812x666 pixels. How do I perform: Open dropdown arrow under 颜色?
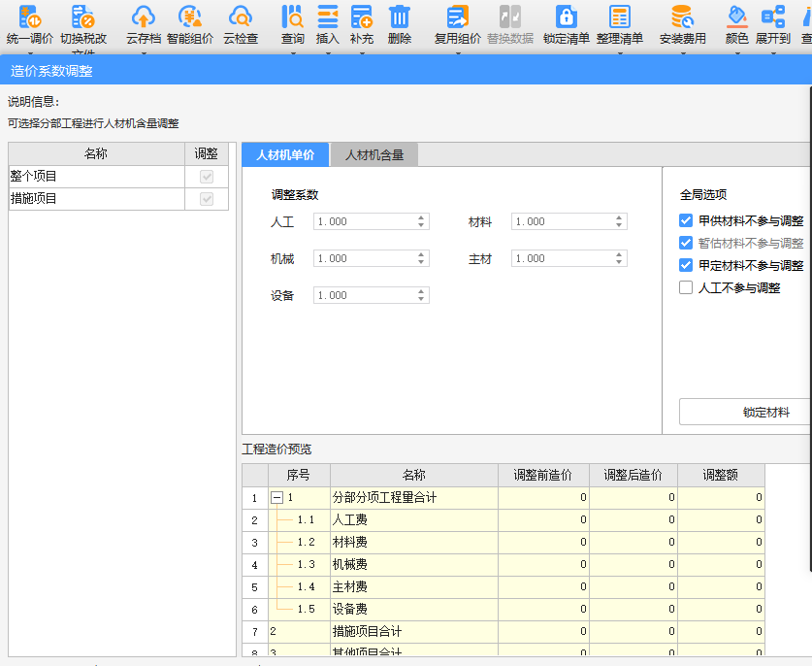point(737,52)
